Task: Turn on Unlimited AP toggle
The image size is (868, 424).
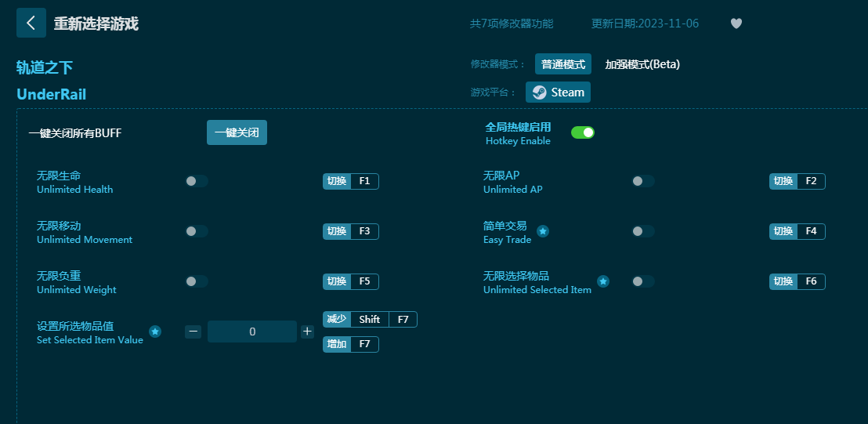Action: pos(643,181)
